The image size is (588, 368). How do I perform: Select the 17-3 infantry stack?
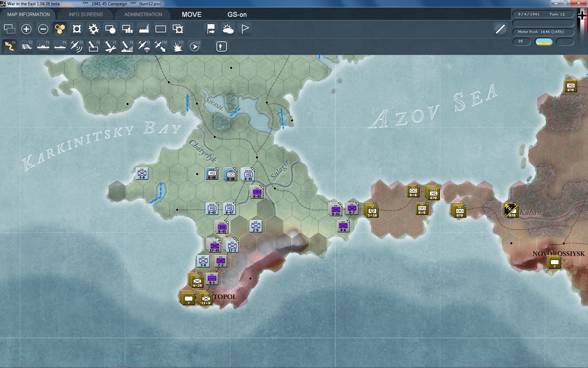[232, 245]
